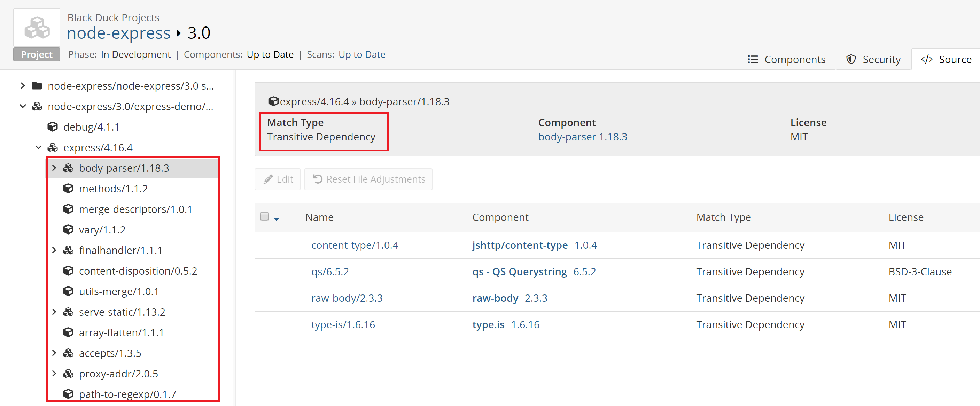Open the raw-body/2.3.3 name link

coord(347,298)
